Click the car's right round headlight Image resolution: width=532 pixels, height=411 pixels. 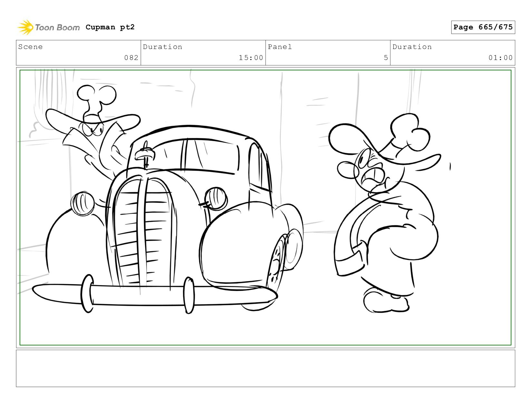click(x=216, y=198)
